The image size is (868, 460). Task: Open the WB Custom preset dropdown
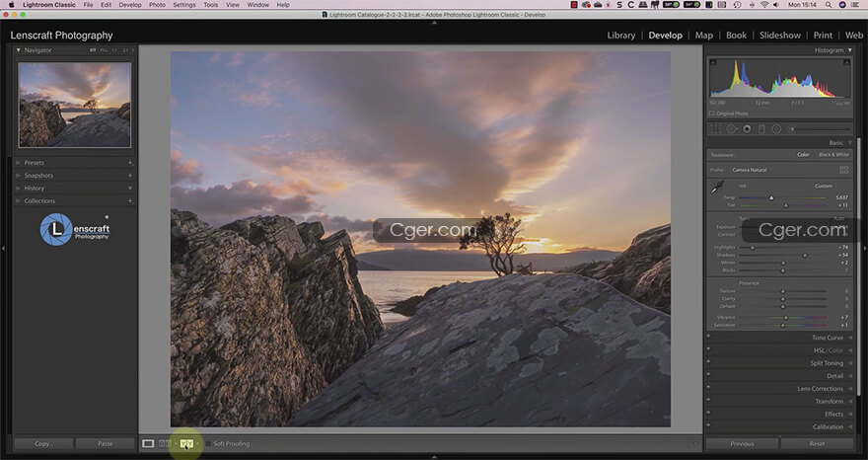[826, 187]
